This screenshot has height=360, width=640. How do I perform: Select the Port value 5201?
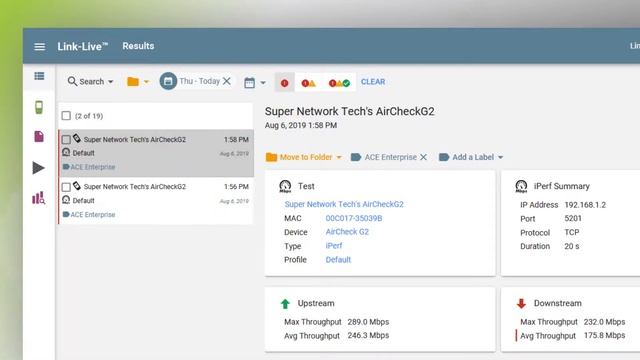573,219
